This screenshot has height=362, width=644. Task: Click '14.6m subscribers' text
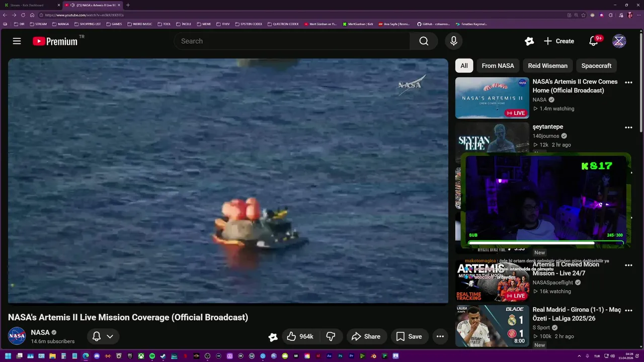click(53, 341)
